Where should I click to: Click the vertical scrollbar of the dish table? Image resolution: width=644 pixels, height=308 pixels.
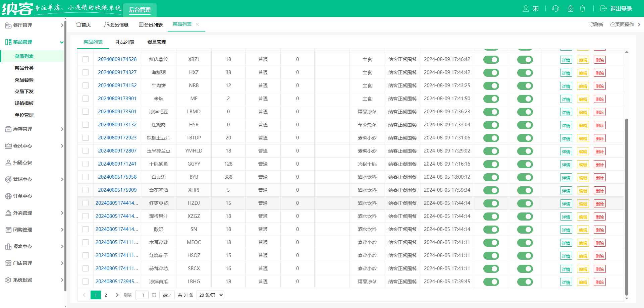(x=627, y=201)
